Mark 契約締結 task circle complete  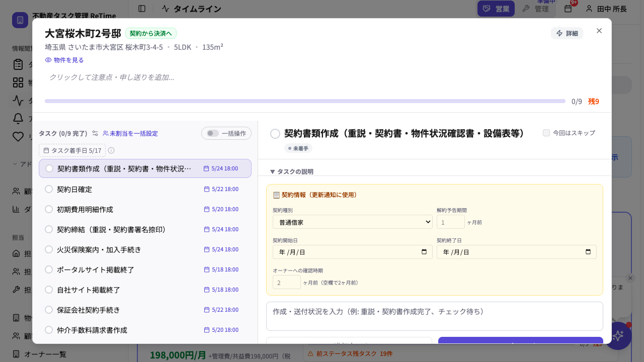point(49,229)
